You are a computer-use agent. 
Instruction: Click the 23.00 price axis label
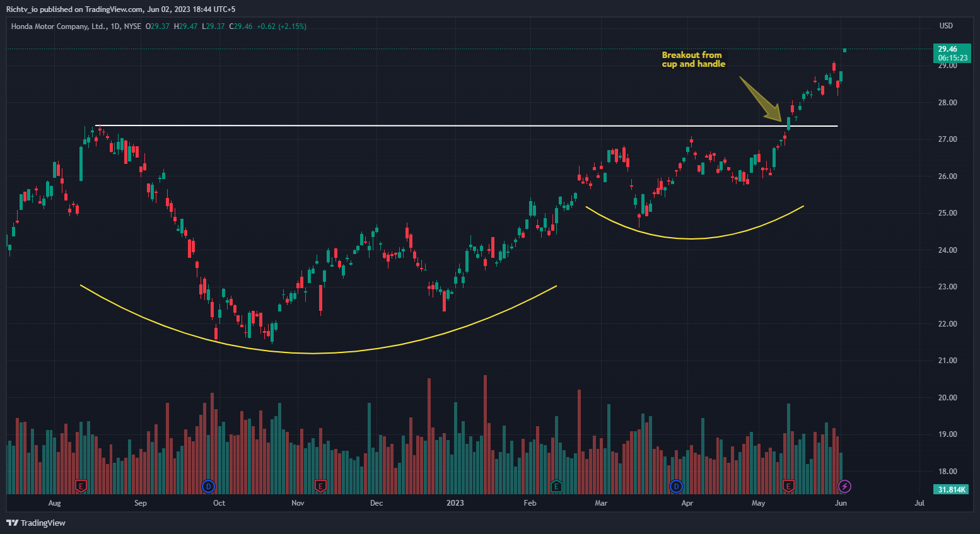tap(947, 287)
